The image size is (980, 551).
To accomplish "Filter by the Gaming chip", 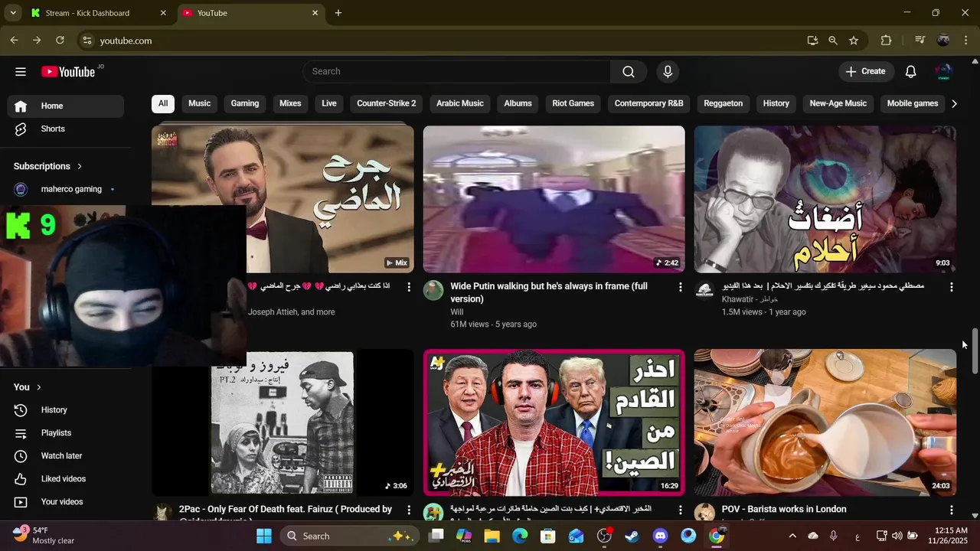I will tap(245, 103).
